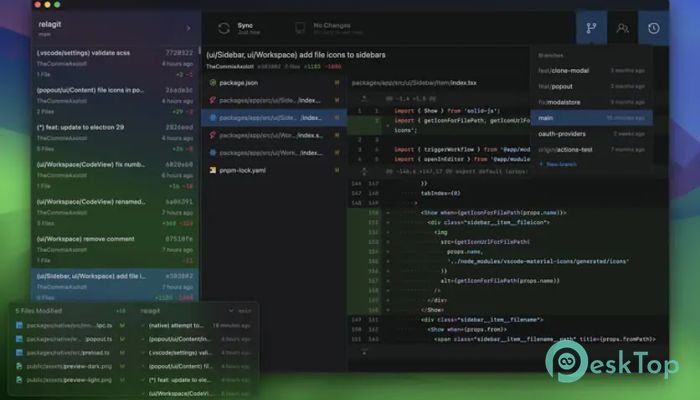Viewport: 700px width, 400px height.
Task: Open commit "(*) feat: update to electron 29"
Action: [x=115, y=138]
